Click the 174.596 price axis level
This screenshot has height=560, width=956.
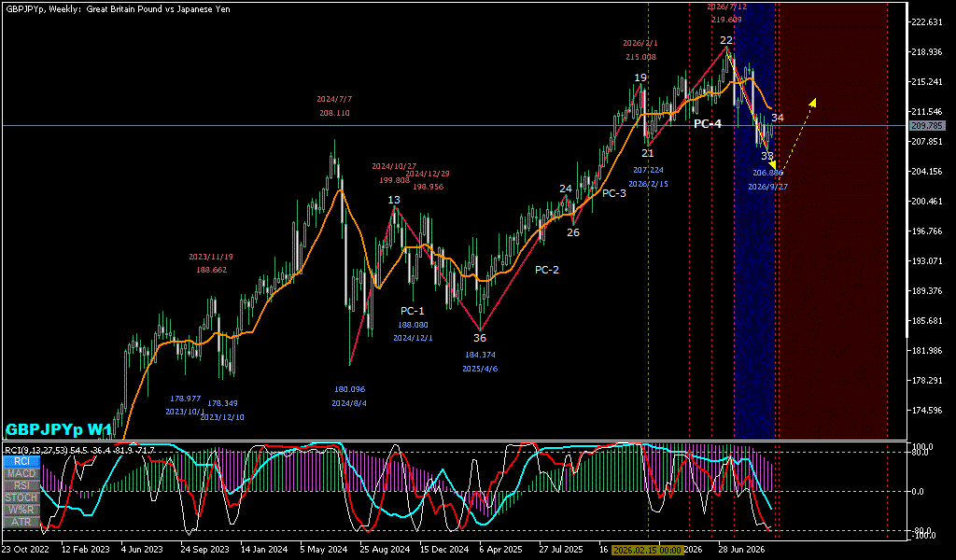coord(927,410)
